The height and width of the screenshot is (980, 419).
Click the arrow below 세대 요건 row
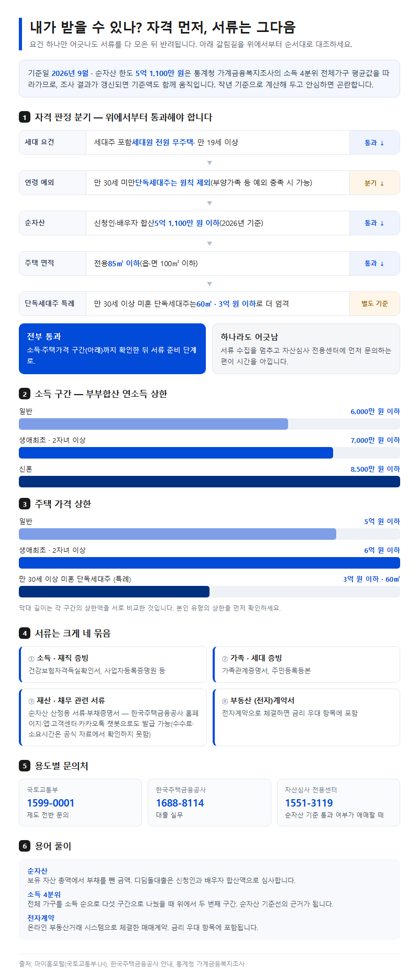(210, 162)
